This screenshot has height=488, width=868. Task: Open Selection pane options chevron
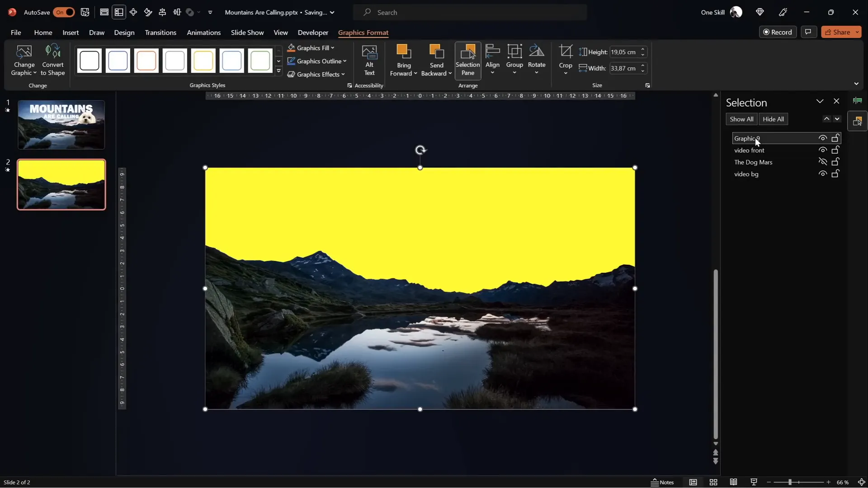(x=820, y=101)
